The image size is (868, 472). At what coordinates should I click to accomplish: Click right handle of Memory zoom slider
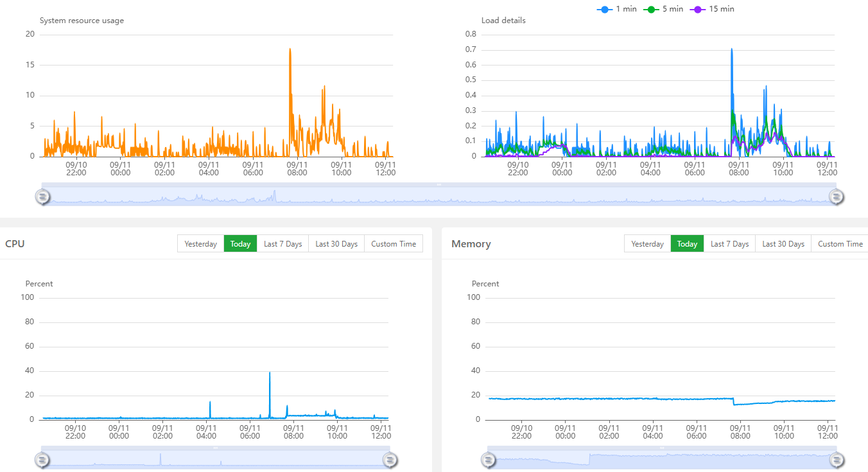point(837,459)
